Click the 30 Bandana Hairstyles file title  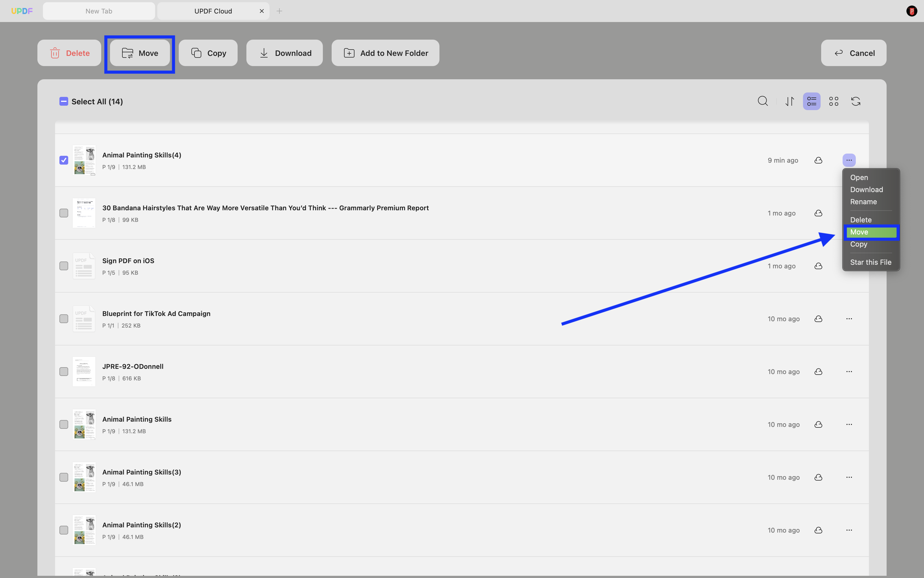[x=265, y=208]
